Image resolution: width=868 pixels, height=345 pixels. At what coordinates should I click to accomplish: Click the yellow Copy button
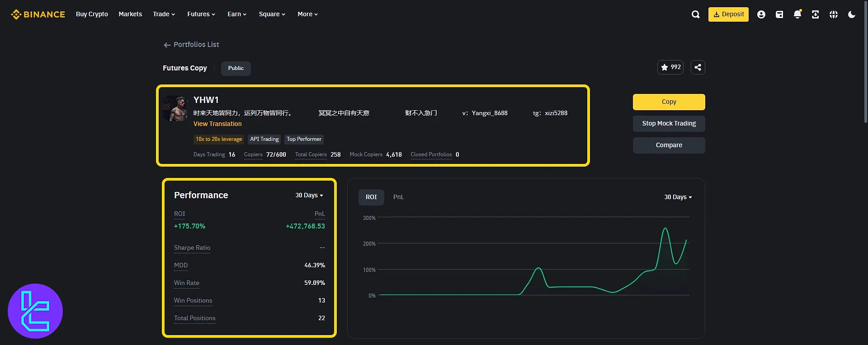click(x=669, y=102)
